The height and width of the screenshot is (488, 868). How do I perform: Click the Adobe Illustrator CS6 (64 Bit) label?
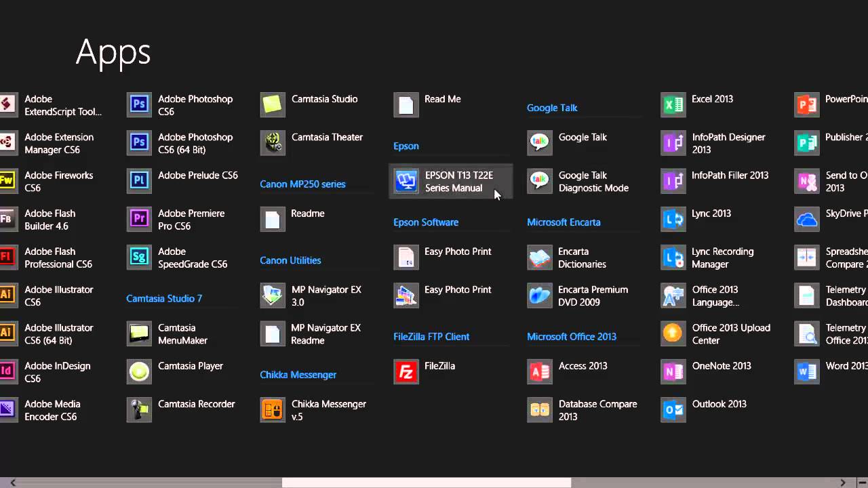(x=59, y=334)
